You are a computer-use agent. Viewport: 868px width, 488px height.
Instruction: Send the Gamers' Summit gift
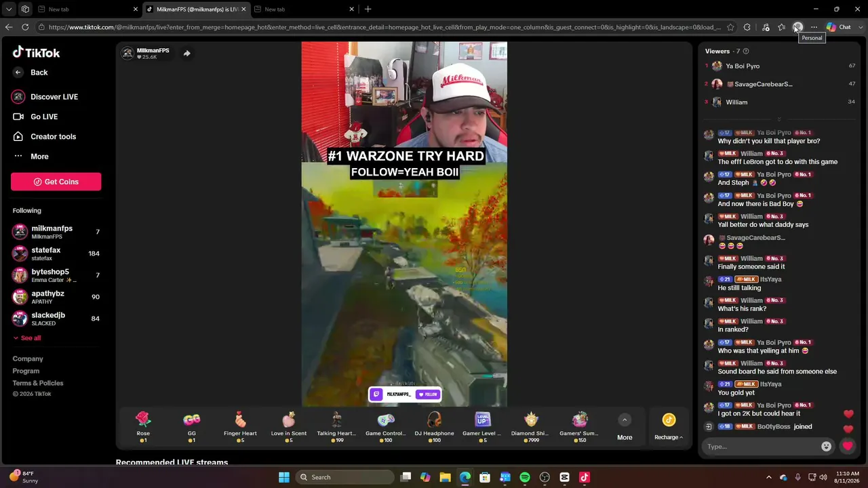click(579, 427)
